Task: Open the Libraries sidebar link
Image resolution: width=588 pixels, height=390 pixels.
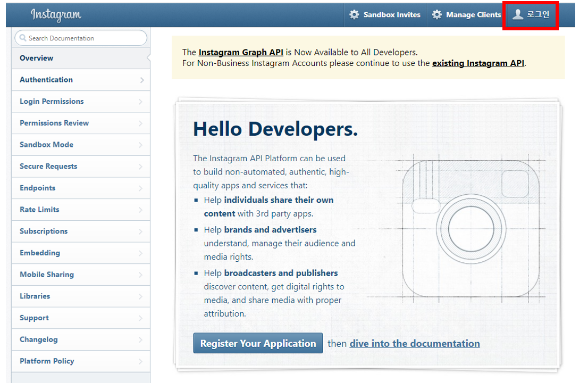Action: pyautogui.click(x=81, y=296)
